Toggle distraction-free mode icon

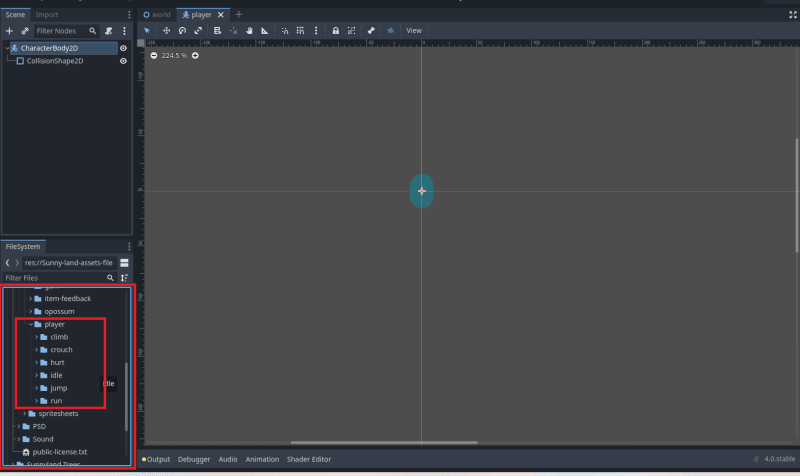click(792, 15)
